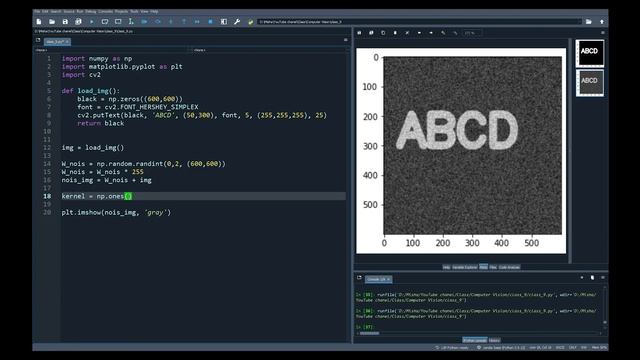This screenshot has width=640, height=360.
Task: Step out of function debug icon
Action: pyautogui.click(x=184, y=22)
